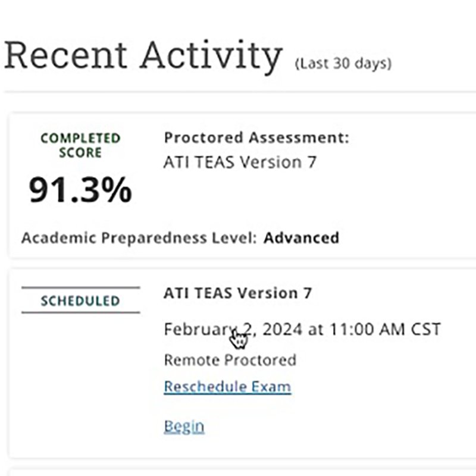The image size is (476, 476).
Task: Select the bold ATI TEAS Version 7 title
Action: [x=237, y=293]
